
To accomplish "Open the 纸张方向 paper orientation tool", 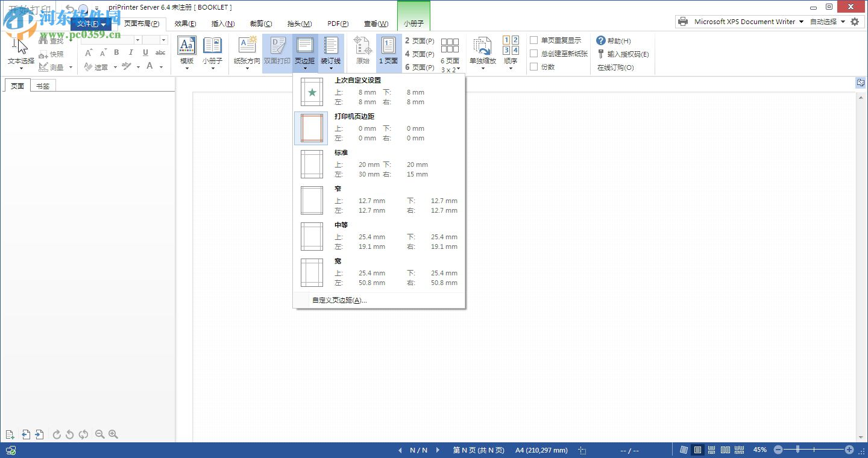I will [246, 51].
